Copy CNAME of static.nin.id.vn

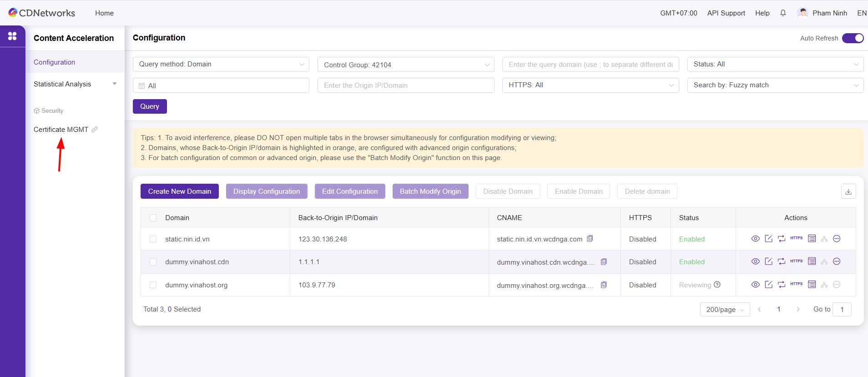(x=590, y=239)
